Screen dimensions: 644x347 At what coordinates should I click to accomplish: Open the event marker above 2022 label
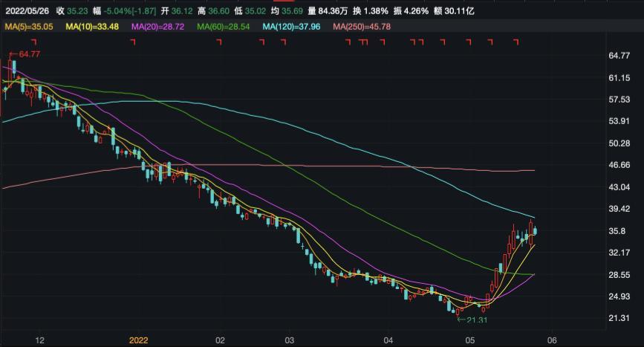133,42
